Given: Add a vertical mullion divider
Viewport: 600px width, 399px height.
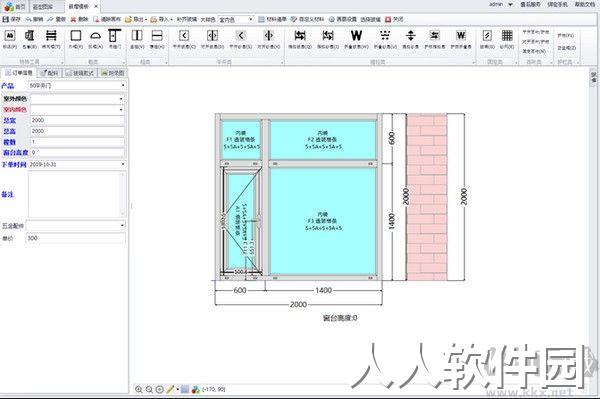Looking at the screenshot, I should click(x=137, y=36).
